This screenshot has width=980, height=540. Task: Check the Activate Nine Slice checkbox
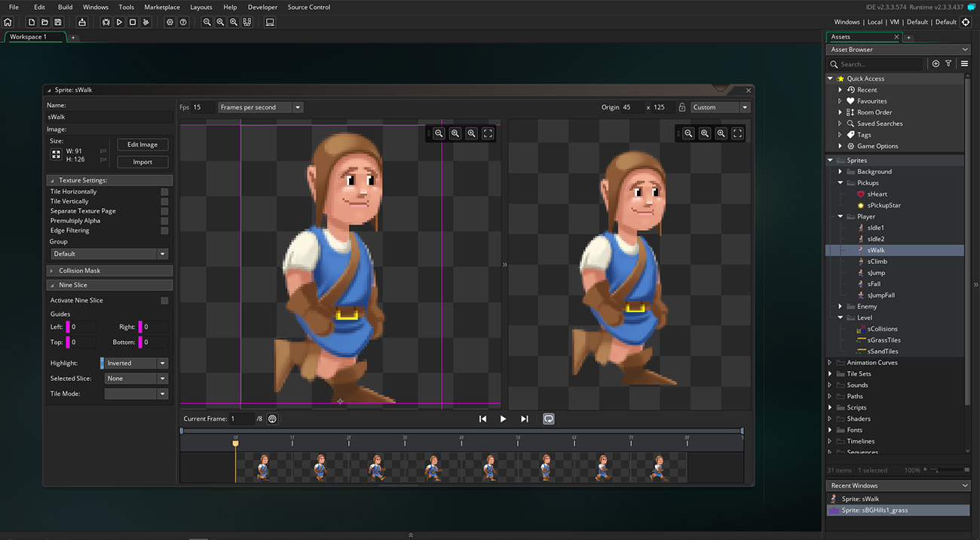(x=164, y=300)
